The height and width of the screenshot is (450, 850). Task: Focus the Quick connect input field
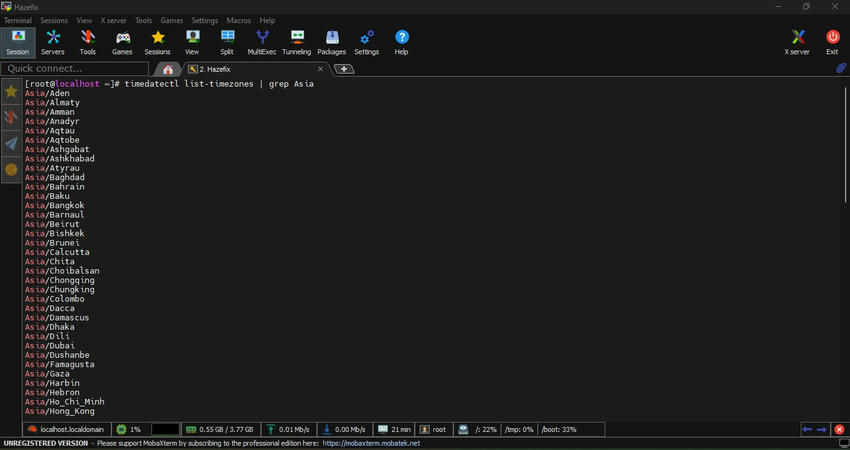[75, 68]
